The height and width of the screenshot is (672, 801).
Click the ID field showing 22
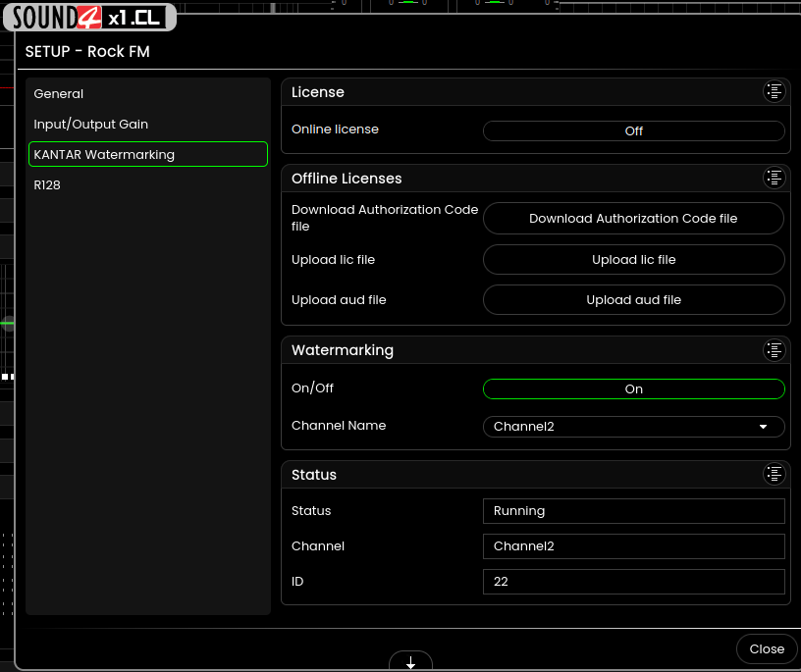click(x=633, y=582)
